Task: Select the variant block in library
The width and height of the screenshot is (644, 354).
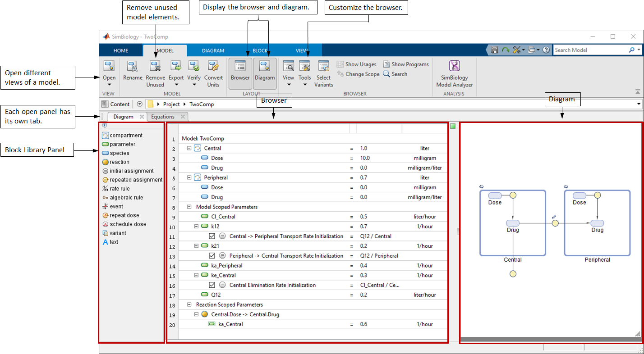Action: 114,233
